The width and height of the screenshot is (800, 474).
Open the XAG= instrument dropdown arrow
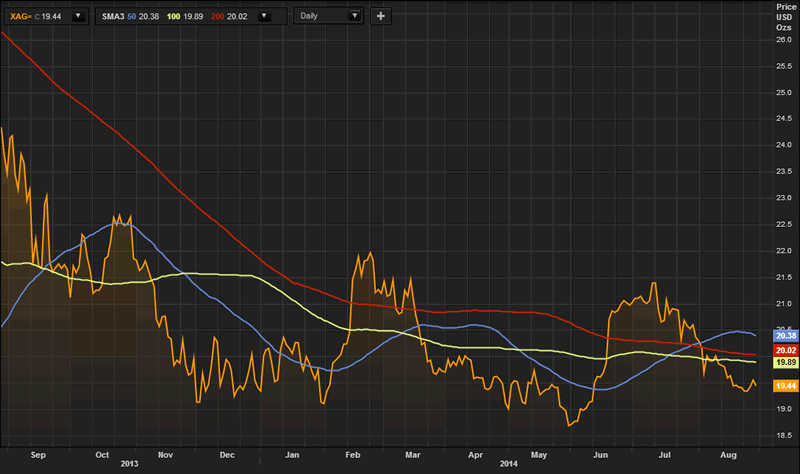[78, 16]
